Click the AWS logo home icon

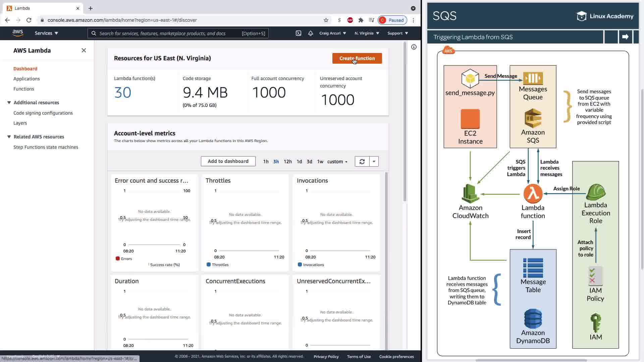(x=18, y=33)
